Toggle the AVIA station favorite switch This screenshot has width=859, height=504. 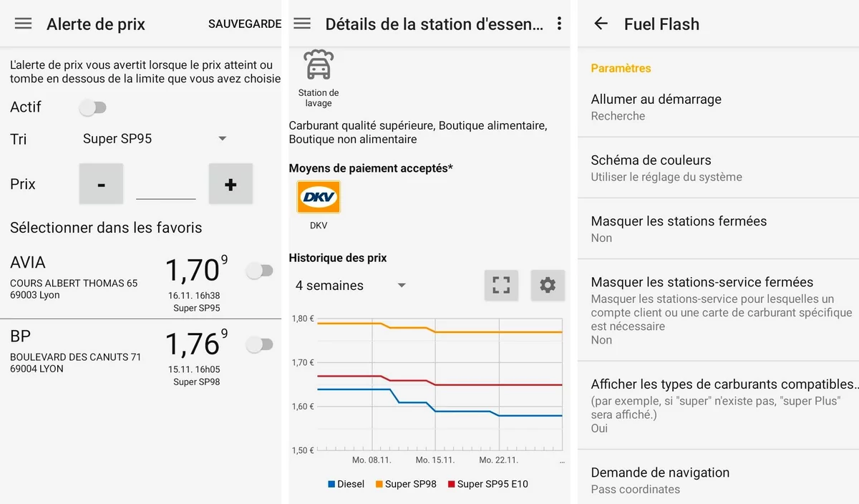[259, 271]
